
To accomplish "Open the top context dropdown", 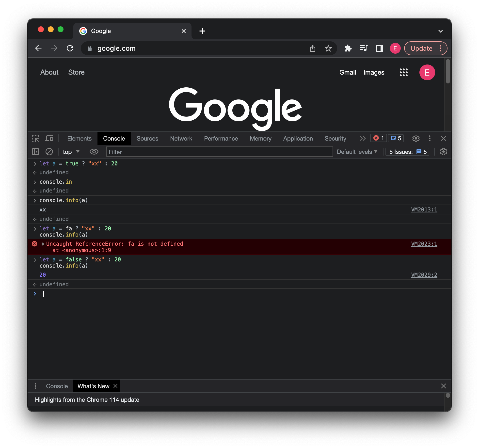I will [71, 152].
